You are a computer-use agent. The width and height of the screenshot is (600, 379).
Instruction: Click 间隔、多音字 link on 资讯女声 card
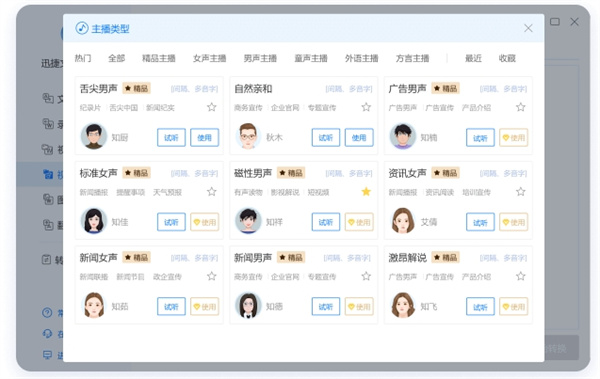click(503, 173)
